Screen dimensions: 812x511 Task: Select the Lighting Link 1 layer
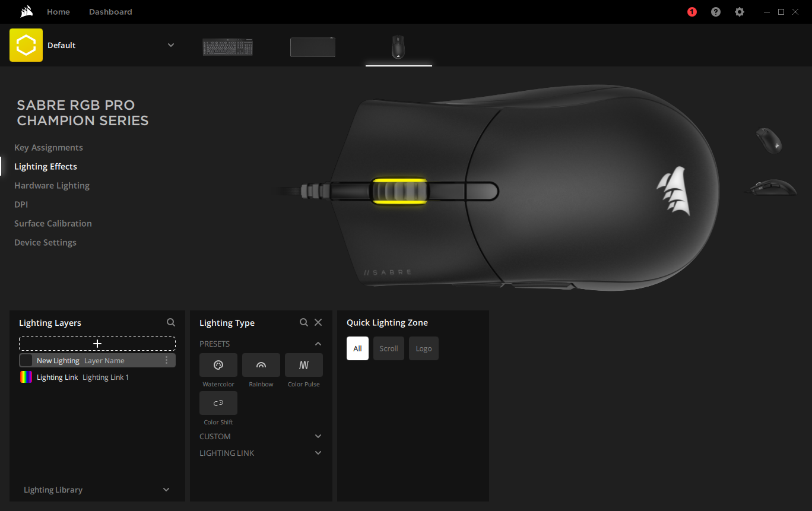pyautogui.click(x=97, y=377)
